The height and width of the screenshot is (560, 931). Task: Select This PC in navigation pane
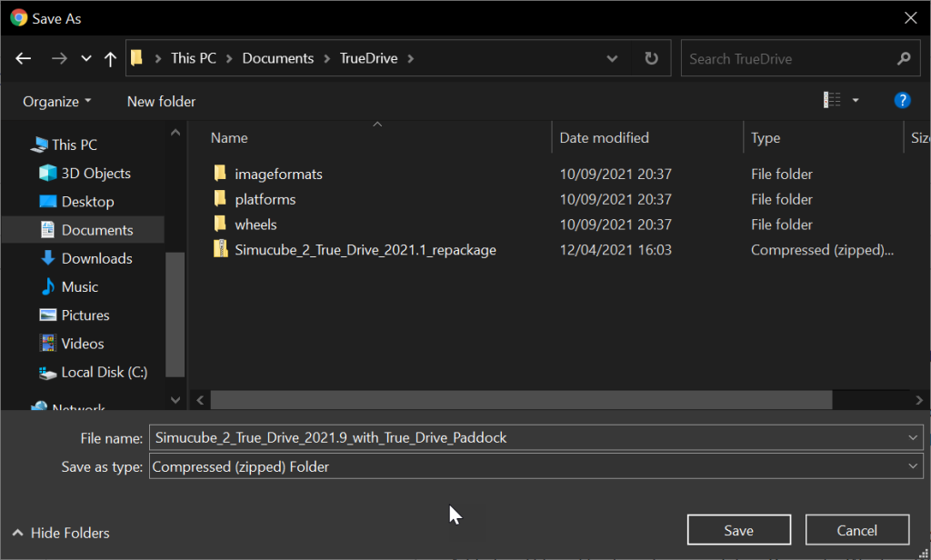coord(75,145)
